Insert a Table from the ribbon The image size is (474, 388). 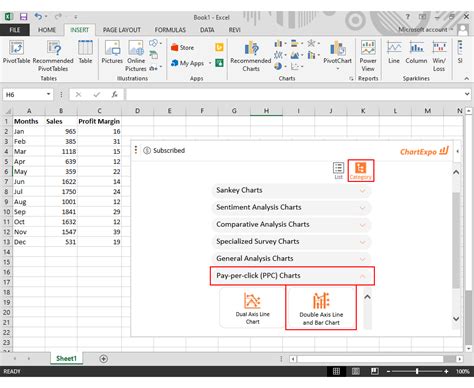coord(85,52)
